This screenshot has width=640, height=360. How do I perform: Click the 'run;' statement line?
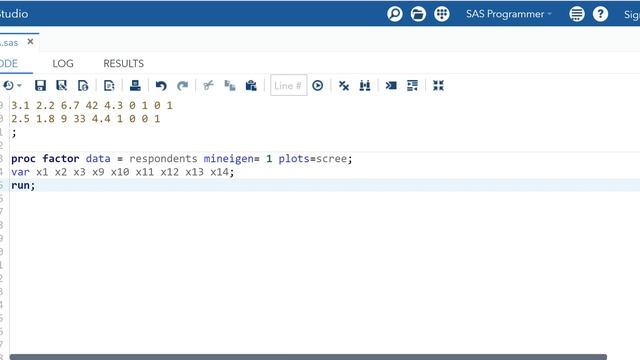point(23,185)
